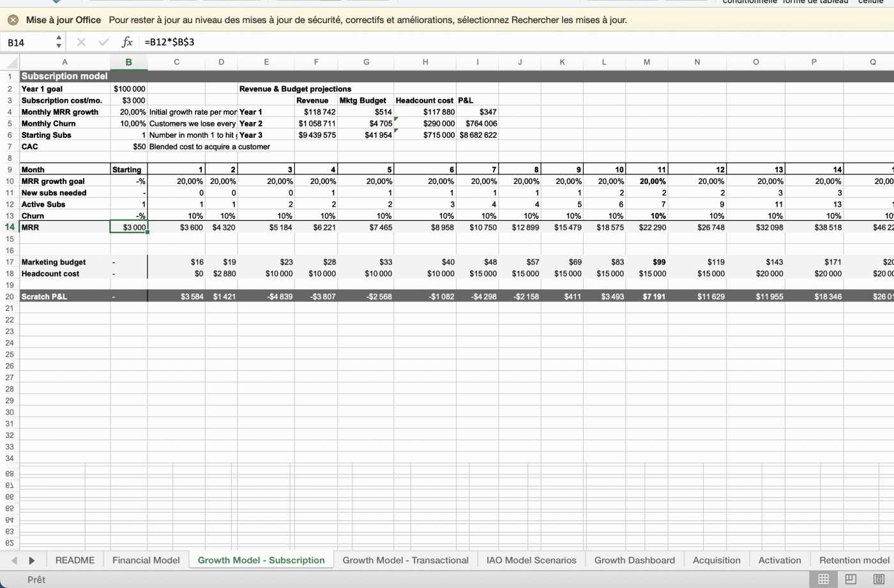Go to Growth Dashboard sheet tab

click(x=634, y=560)
